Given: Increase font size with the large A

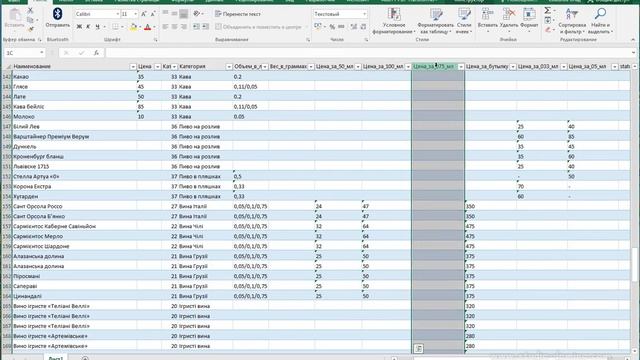Looking at the screenshot, I should point(144,14).
